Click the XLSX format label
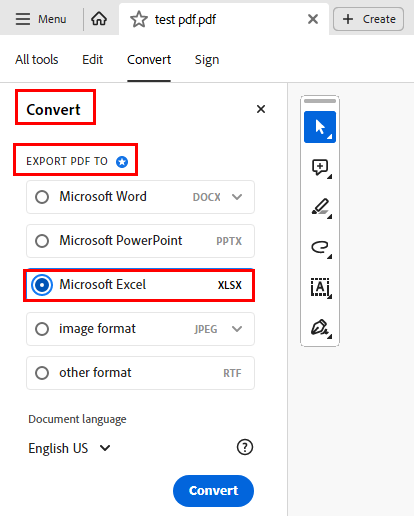 [x=230, y=285]
